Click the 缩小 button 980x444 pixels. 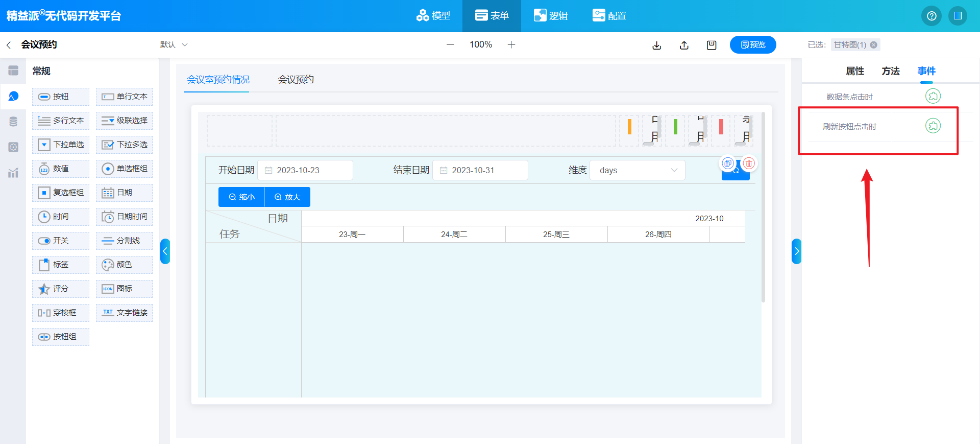point(241,197)
